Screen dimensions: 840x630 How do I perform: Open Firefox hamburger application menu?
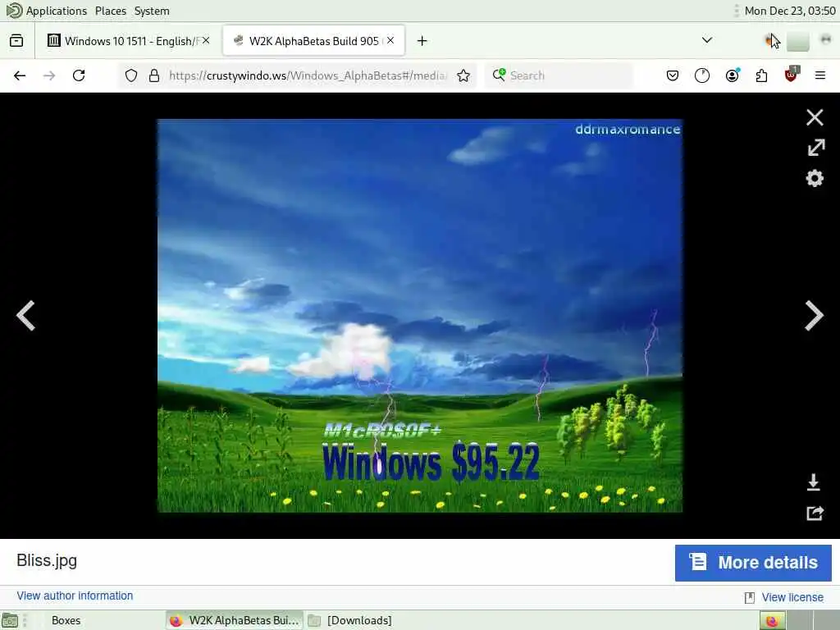(819, 75)
